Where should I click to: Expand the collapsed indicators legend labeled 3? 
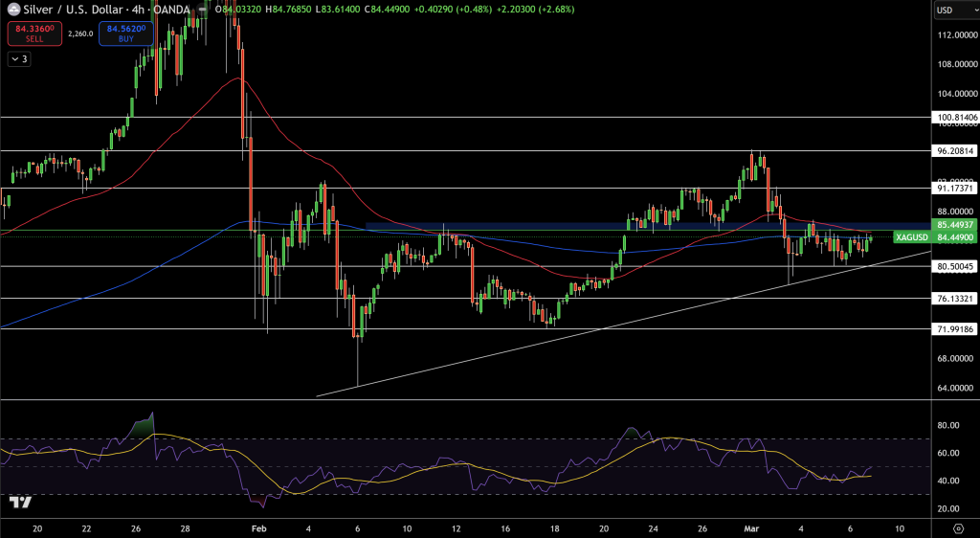[19, 58]
